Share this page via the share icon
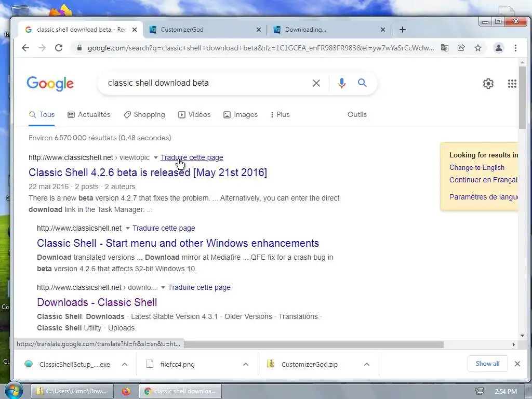The image size is (532, 399). (x=461, y=48)
